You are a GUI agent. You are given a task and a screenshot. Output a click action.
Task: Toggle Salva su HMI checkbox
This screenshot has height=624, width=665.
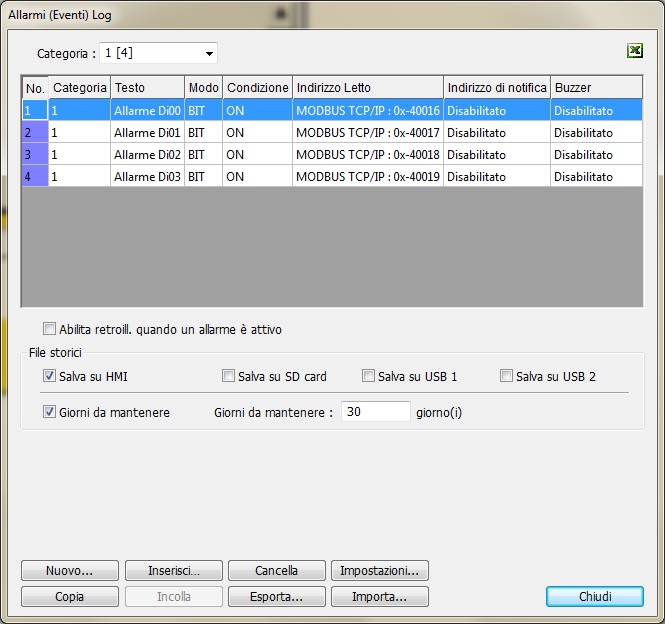pos(49,376)
